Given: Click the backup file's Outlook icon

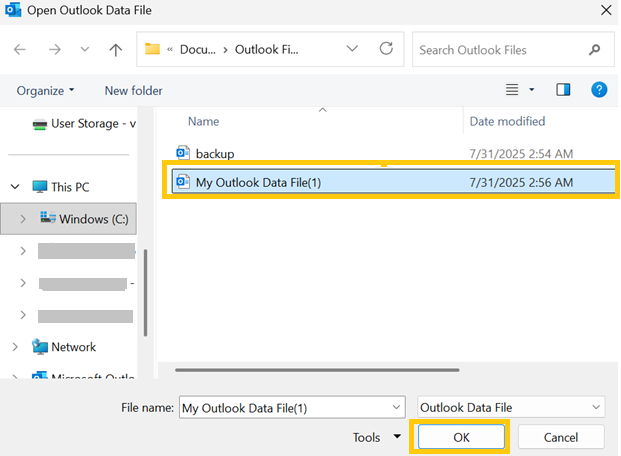Looking at the screenshot, I should 183,153.
